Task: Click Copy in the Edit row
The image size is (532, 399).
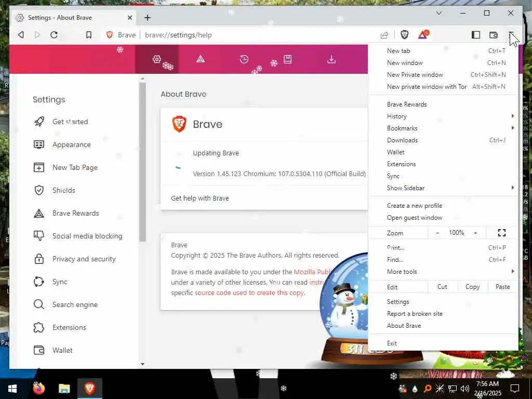Action: pyautogui.click(x=473, y=287)
